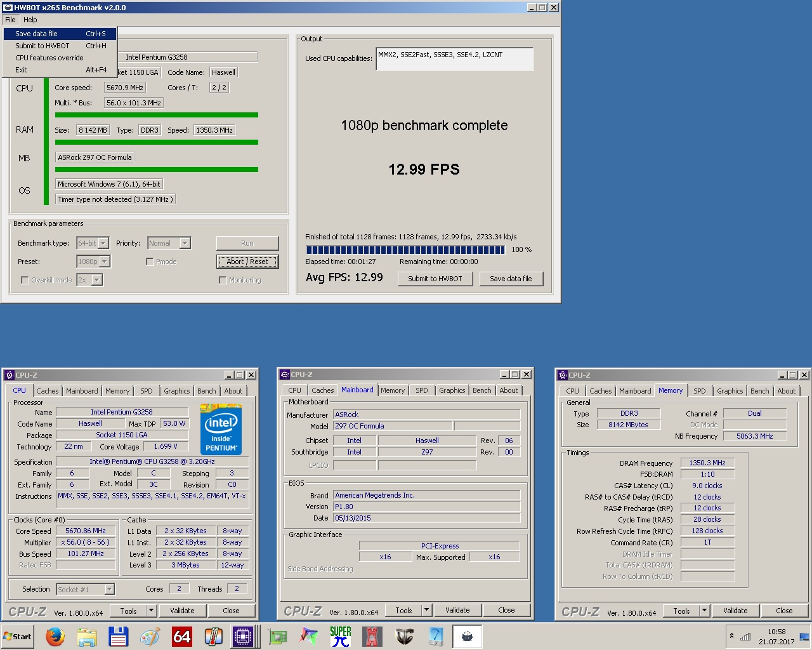Choose Exit from the File menu
812x650 pixels.
60,70
